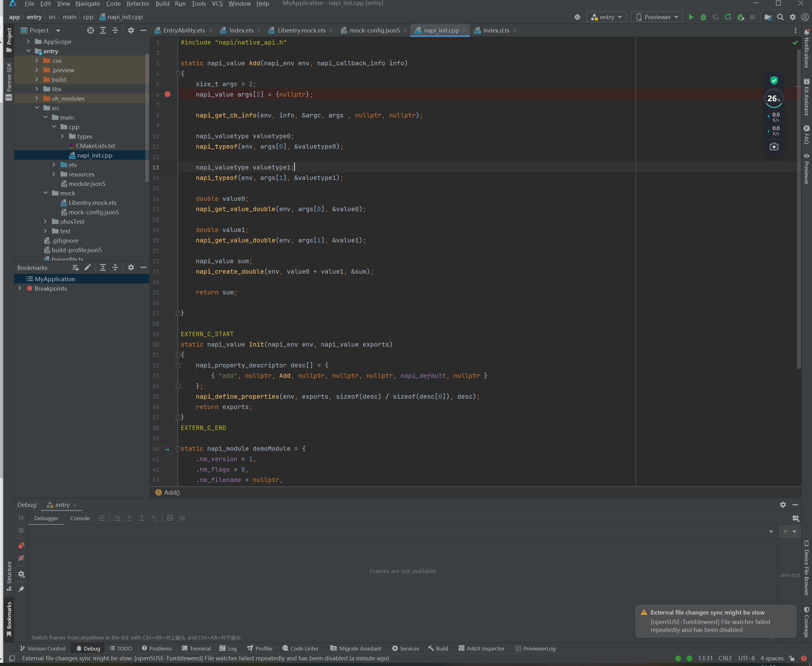
Task: Expand the AppScope folder
Action: pos(28,41)
